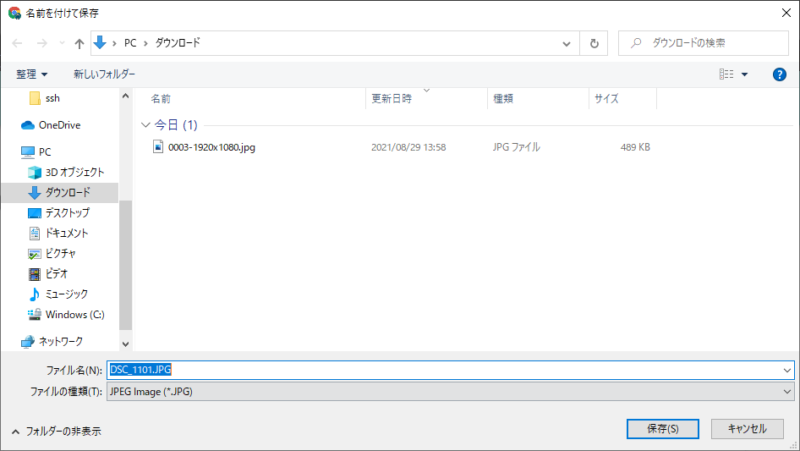
Task: Click the キャンセル button
Action: coord(747,428)
